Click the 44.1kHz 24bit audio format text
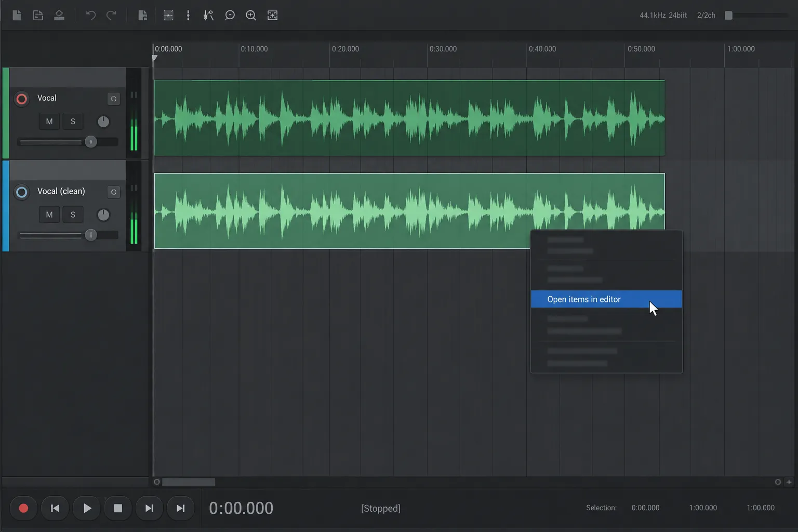Image resolution: width=798 pixels, height=532 pixels. pyautogui.click(x=663, y=16)
